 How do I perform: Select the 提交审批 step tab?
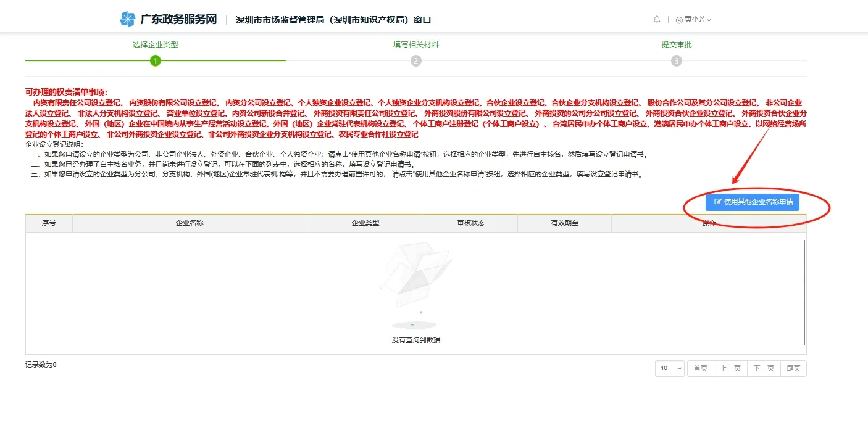click(677, 45)
